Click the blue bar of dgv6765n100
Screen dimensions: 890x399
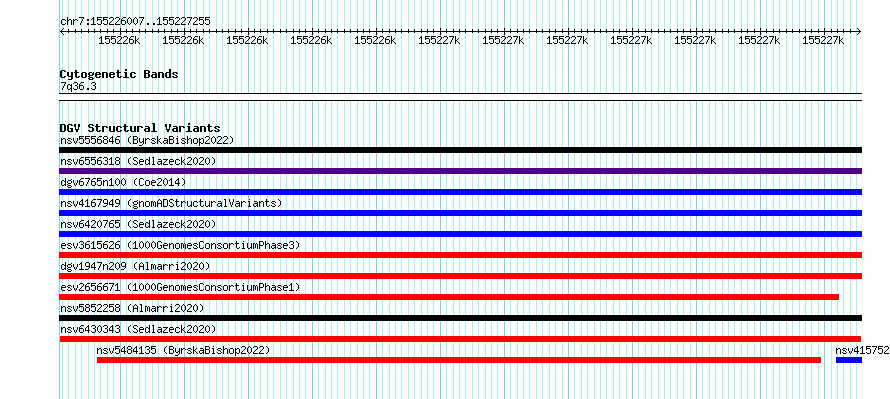460,192
